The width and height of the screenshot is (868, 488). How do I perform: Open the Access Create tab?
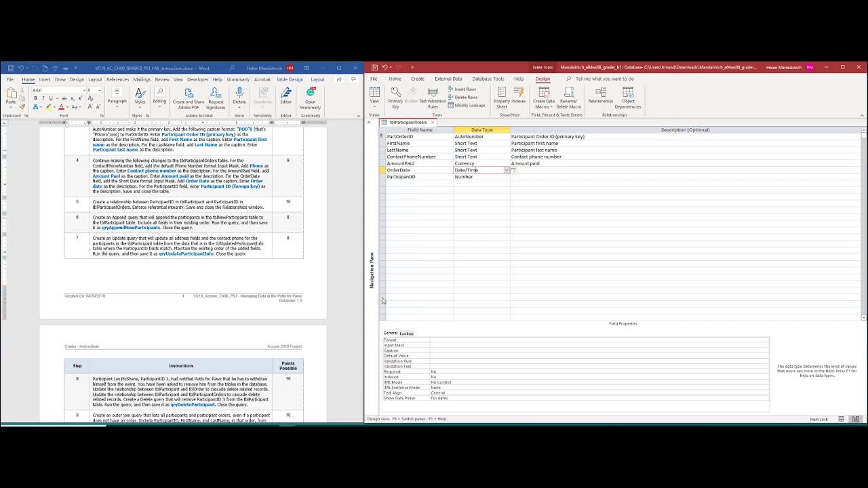click(x=417, y=79)
